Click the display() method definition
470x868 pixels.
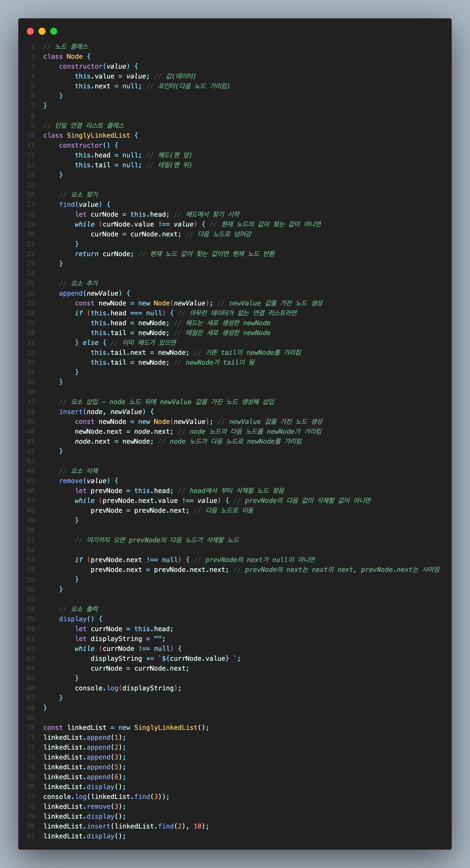[77, 619]
